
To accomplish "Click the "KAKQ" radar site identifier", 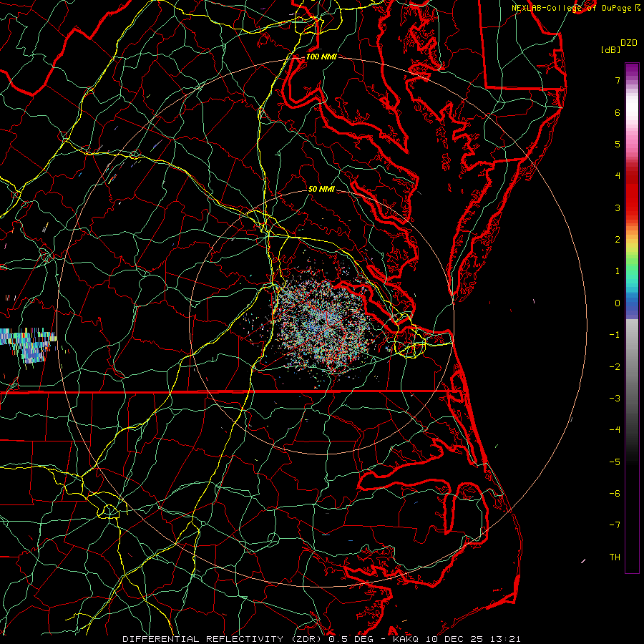I will (406, 639).
